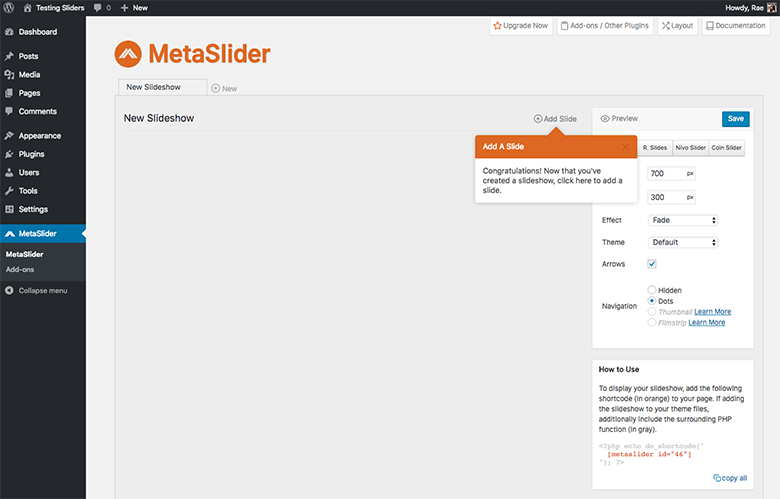Select Hidden navigation option
The width and height of the screenshot is (780, 499).
point(652,290)
